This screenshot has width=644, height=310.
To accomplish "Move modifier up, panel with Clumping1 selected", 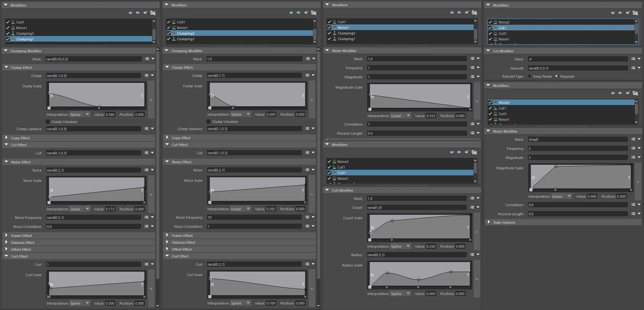I will (130, 13).
